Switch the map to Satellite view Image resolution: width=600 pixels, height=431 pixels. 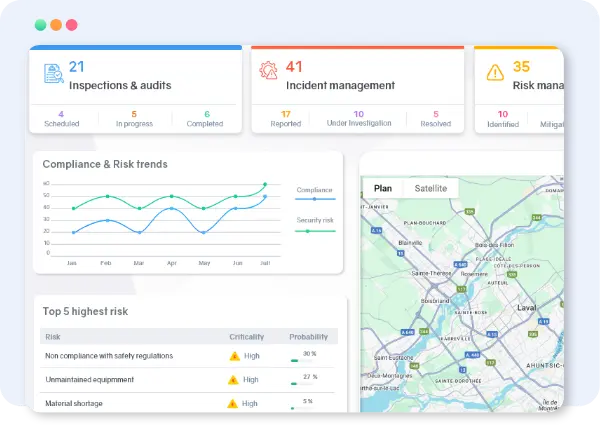pos(431,188)
